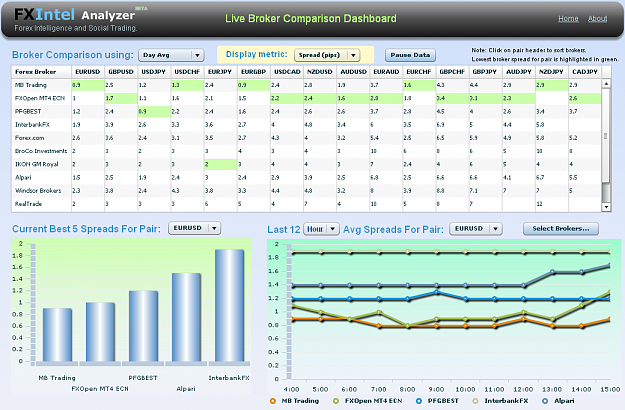
Task: Click MB Trading highlighted EURUSD 0.9 cell
Action: point(88,85)
